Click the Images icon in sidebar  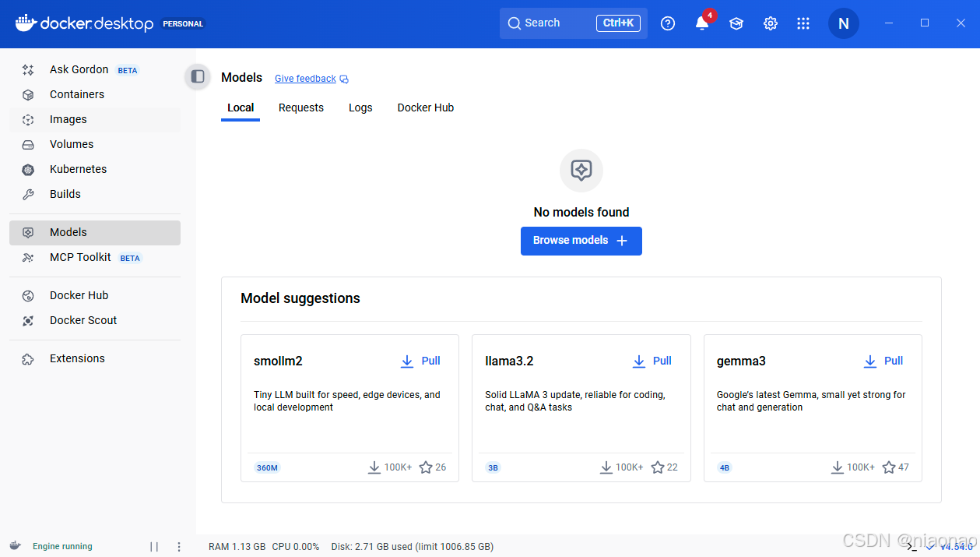(x=28, y=119)
